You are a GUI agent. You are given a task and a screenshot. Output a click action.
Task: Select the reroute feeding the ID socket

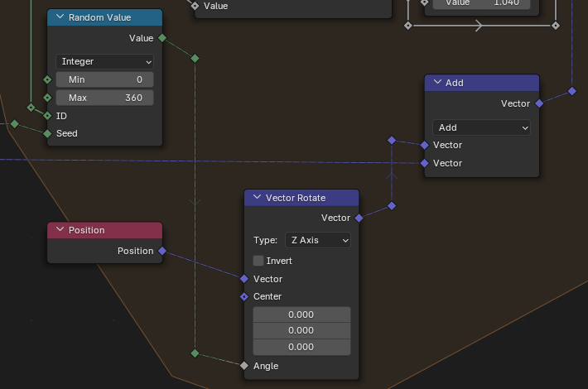[x=31, y=108]
